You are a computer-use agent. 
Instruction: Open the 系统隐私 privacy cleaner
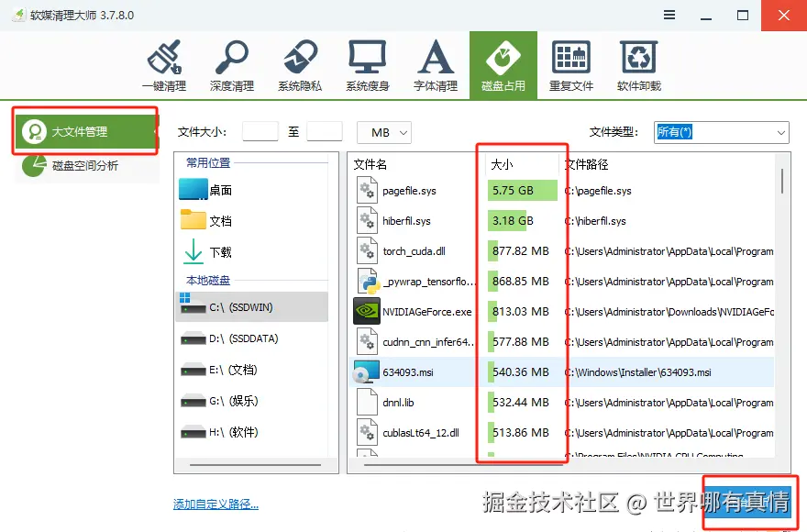[300, 65]
